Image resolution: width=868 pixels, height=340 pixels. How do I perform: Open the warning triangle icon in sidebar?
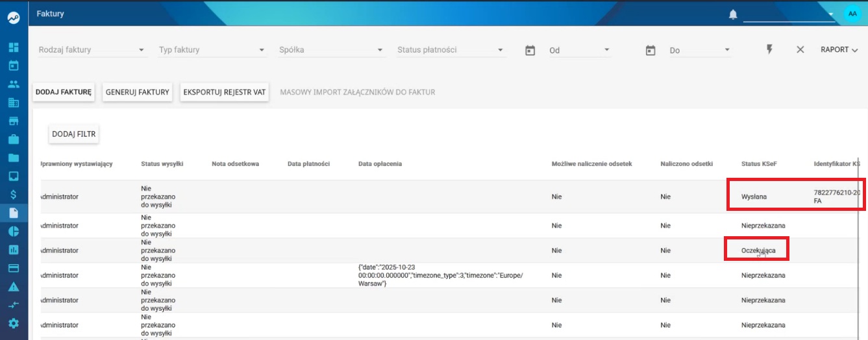(x=14, y=286)
